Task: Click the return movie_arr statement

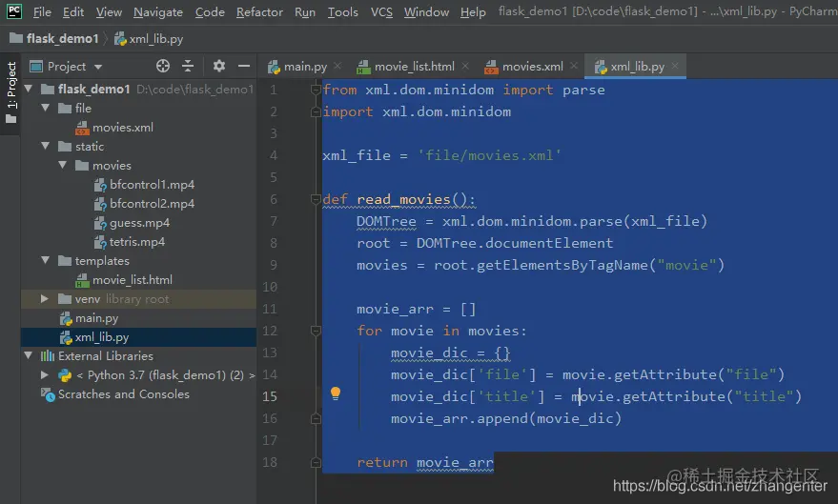Action: [x=425, y=462]
